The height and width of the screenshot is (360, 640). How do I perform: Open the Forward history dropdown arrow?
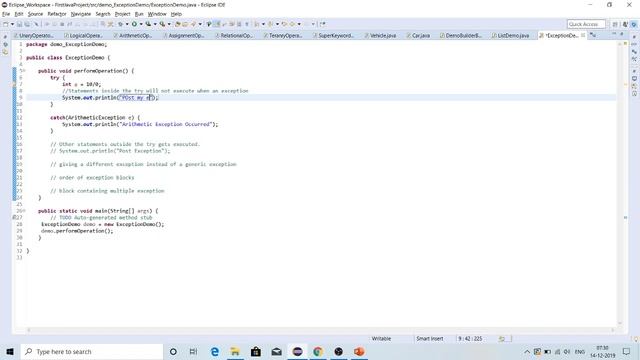coord(299,24)
